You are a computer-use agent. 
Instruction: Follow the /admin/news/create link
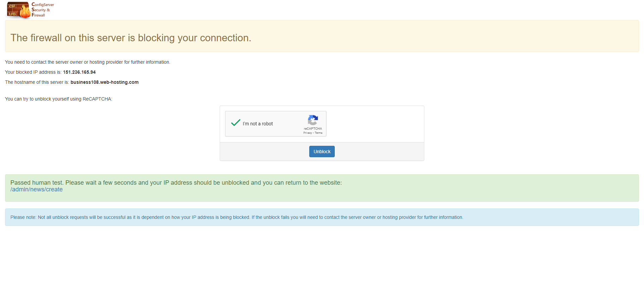37,189
